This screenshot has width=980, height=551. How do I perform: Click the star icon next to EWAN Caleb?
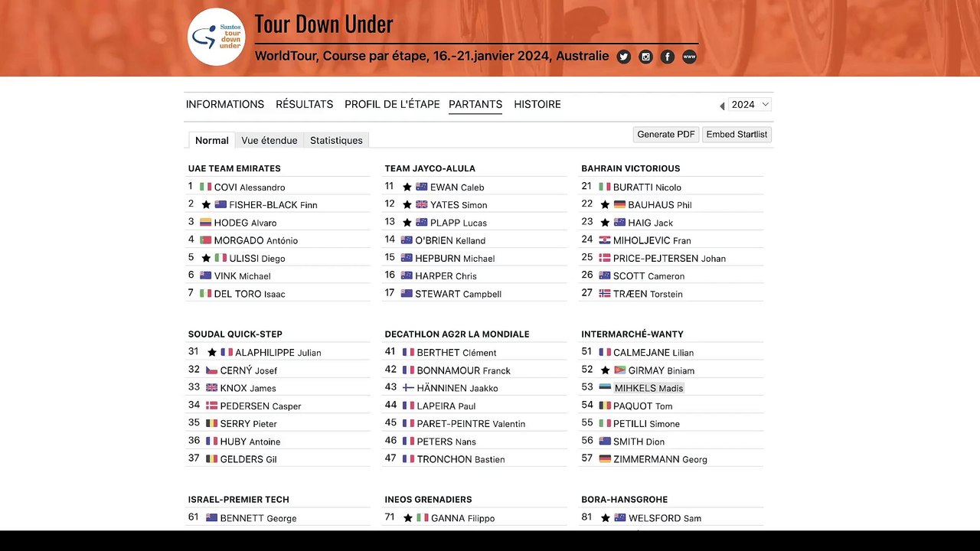pyautogui.click(x=407, y=187)
